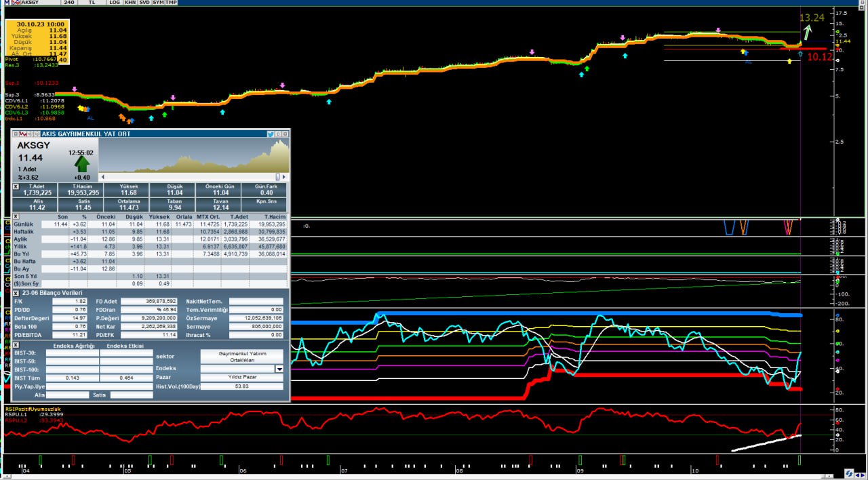Toggle the SVD chart option
Screen dimensions: 868x480
[x=143, y=3]
